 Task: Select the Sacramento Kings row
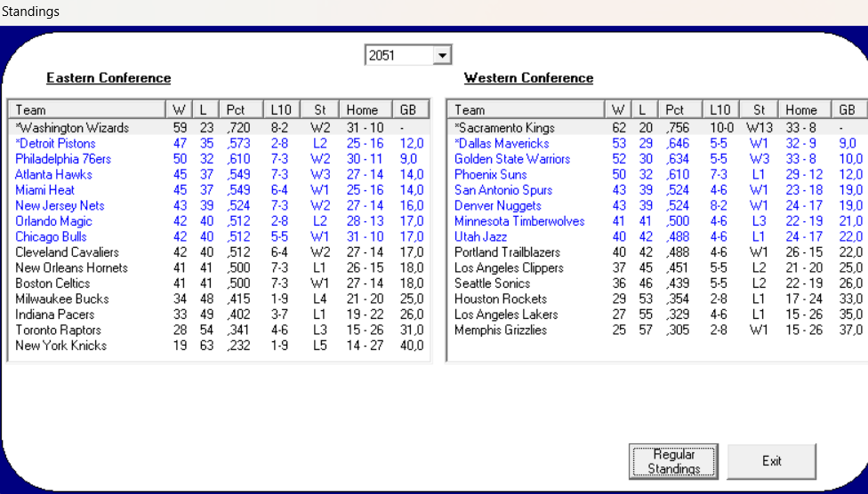[658, 128]
